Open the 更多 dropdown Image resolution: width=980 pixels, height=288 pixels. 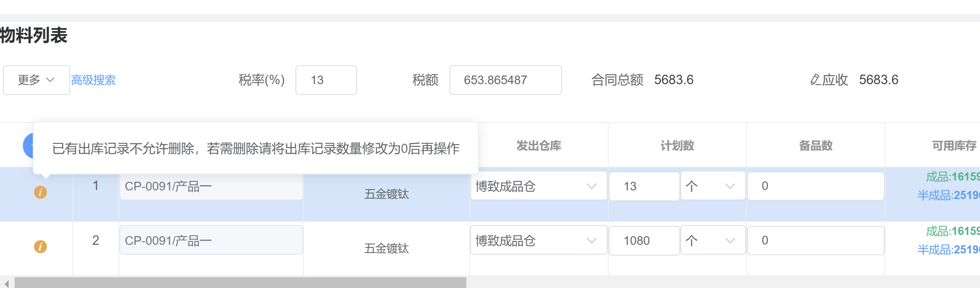pos(37,80)
